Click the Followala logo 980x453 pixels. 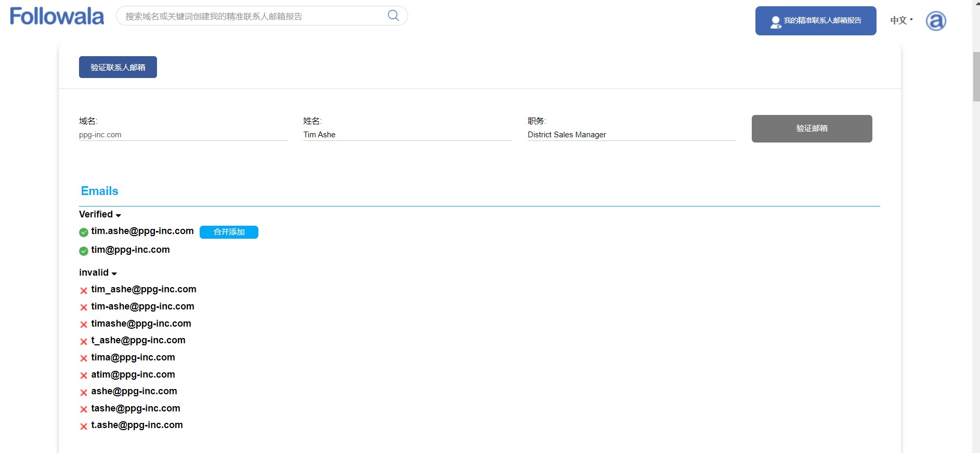pos(57,16)
